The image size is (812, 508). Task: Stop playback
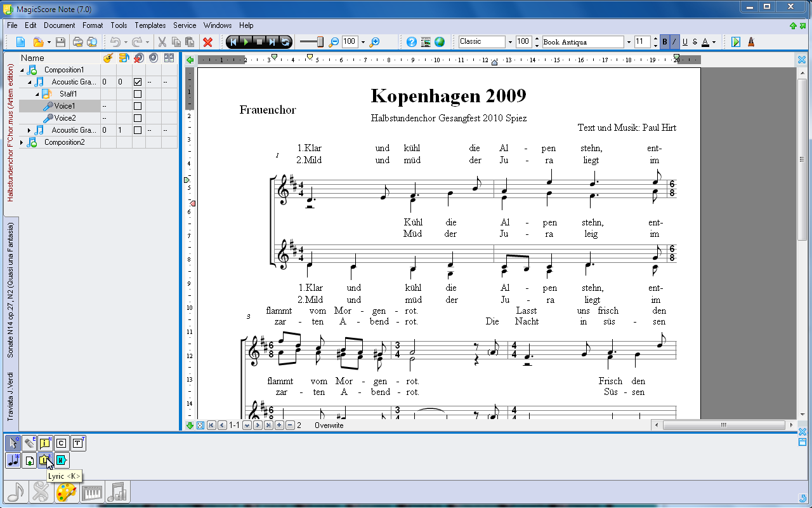(x=259, y=42)
